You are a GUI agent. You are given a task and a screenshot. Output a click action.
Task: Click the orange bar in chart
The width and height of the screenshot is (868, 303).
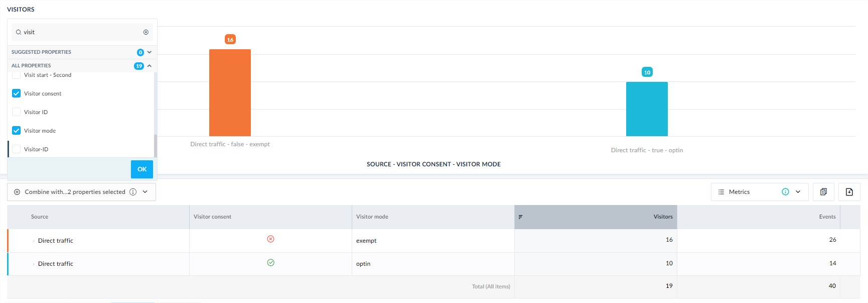tap(230, 92)
